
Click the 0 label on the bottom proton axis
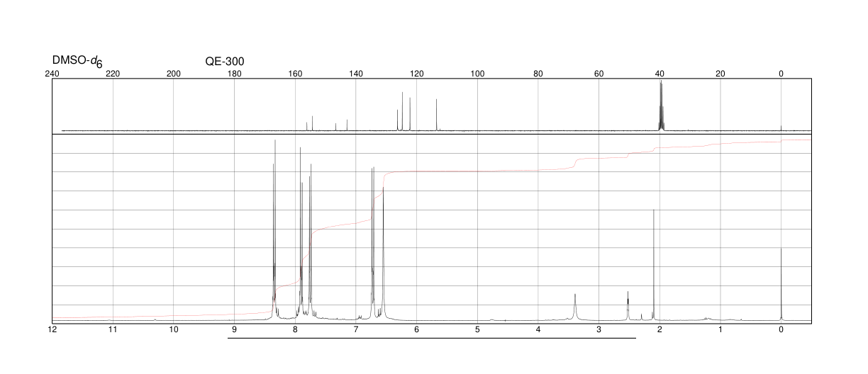click(781, 330)
